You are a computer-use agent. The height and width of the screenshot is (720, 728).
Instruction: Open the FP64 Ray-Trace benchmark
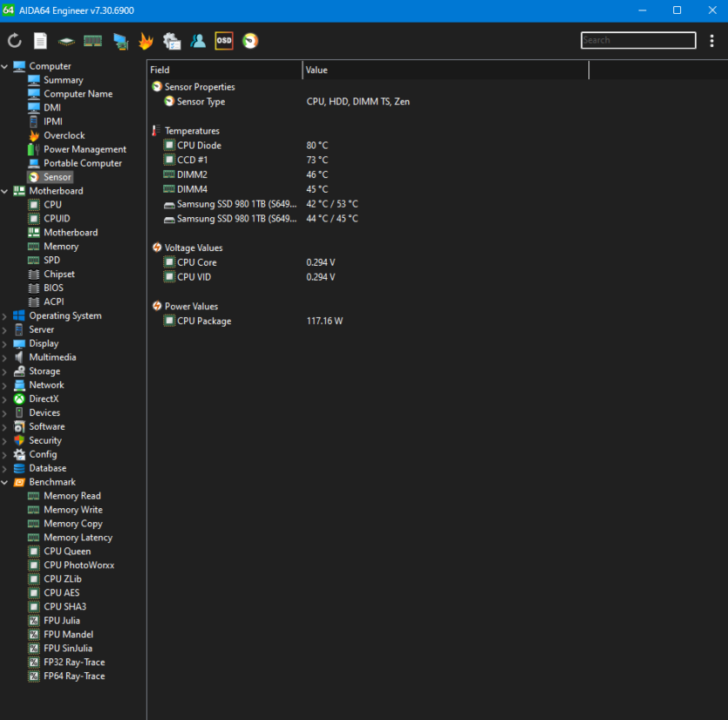(74, 676)
